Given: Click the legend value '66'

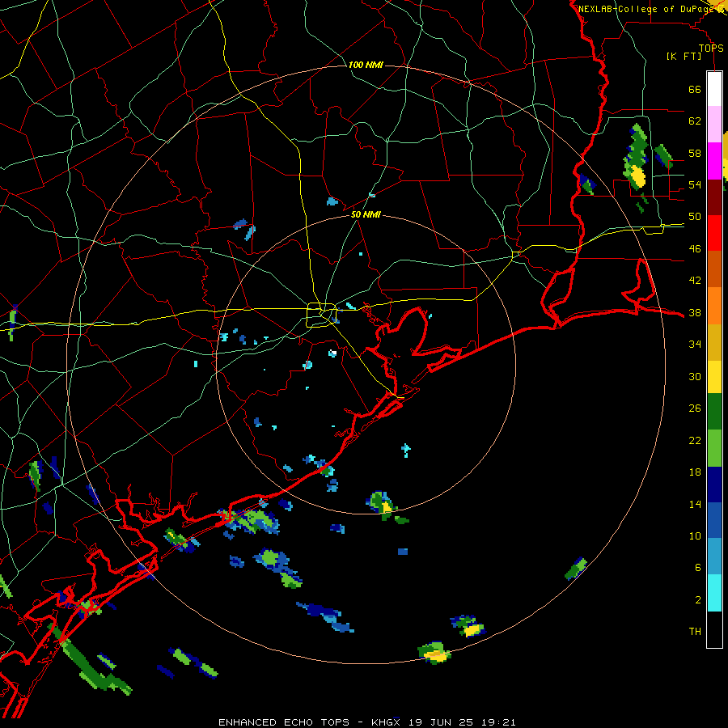Looking at the screenshot, I should (695, 90).
